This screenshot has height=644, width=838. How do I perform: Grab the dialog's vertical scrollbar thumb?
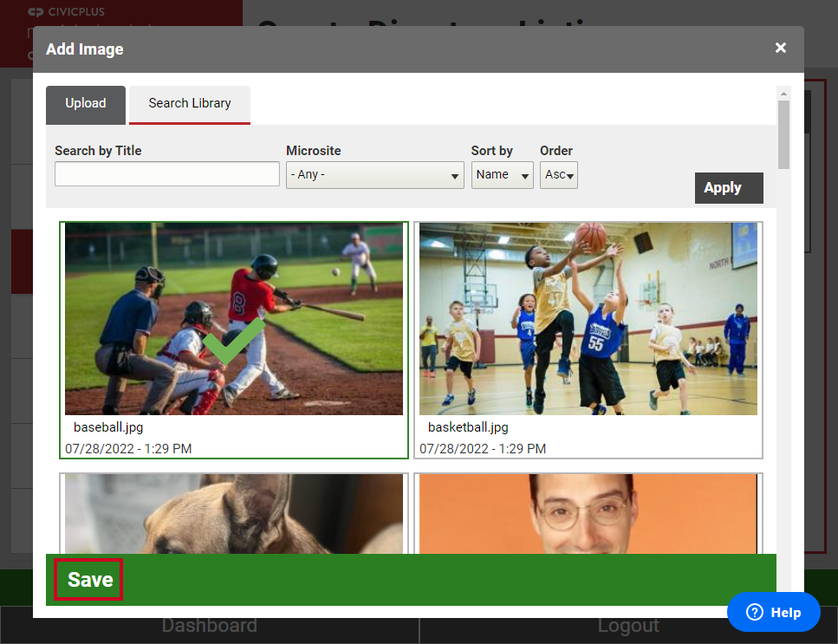click(x=783, y=134)
